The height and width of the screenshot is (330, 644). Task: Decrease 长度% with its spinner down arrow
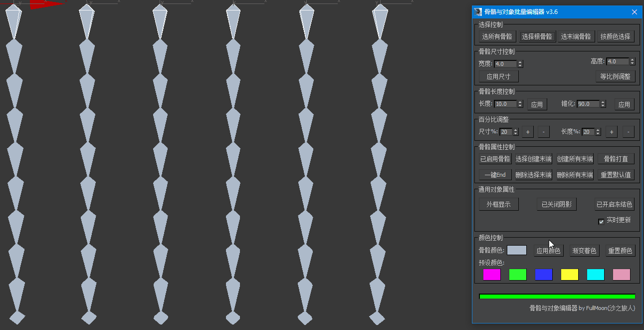pyautogui.click(x=598, y=134)
